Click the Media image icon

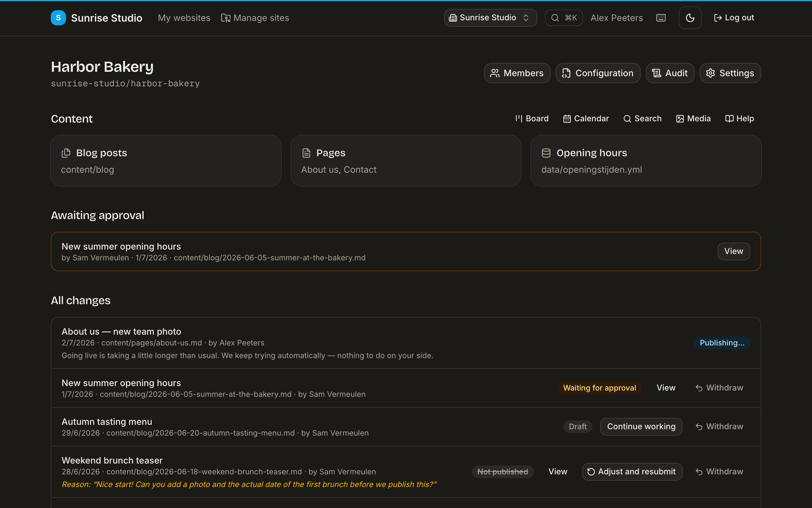[680, 119]
